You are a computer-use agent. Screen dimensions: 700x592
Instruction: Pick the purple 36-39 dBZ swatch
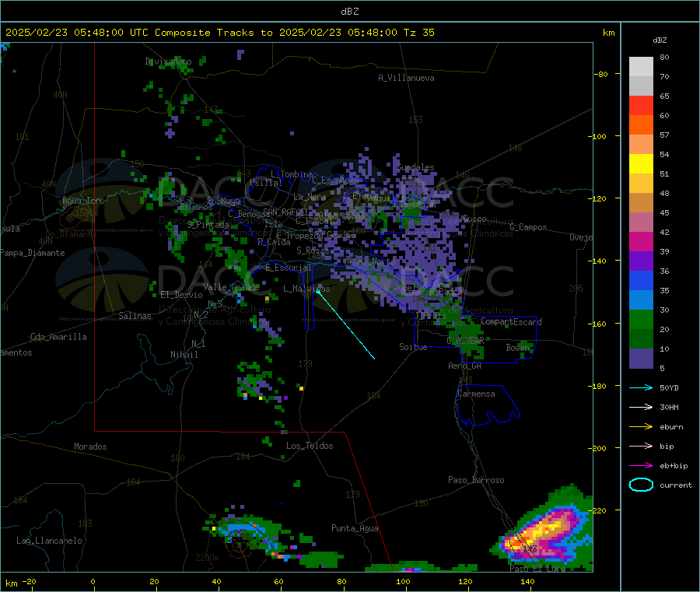(641, 261)
